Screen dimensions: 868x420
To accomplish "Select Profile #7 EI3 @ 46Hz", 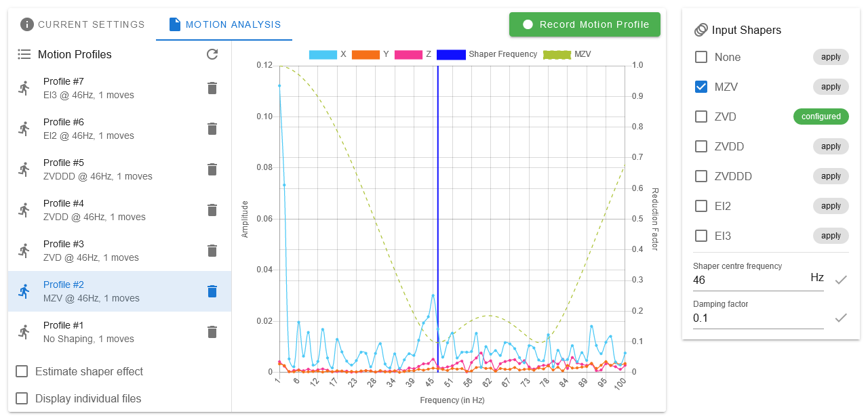I will [x=119, y=88].
